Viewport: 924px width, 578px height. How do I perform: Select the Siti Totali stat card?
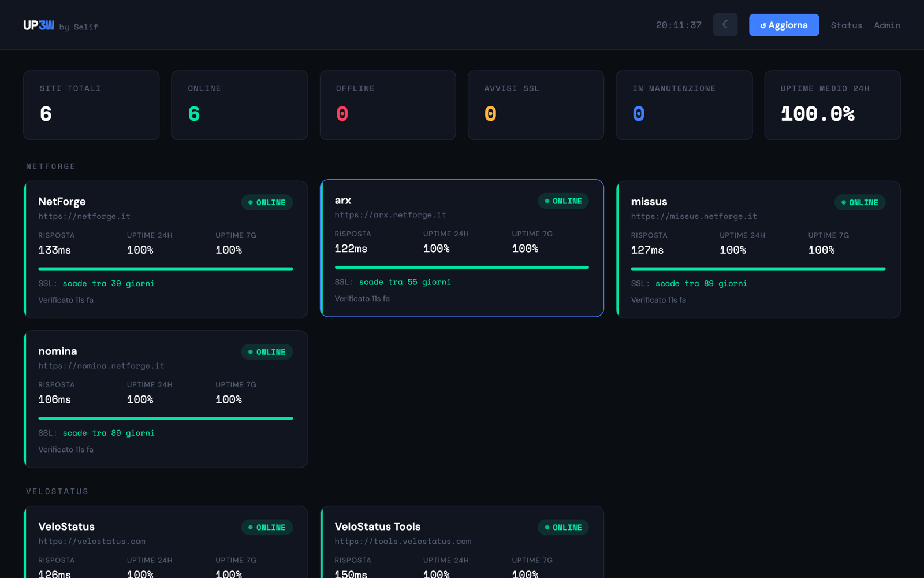(x=91, y=105)
